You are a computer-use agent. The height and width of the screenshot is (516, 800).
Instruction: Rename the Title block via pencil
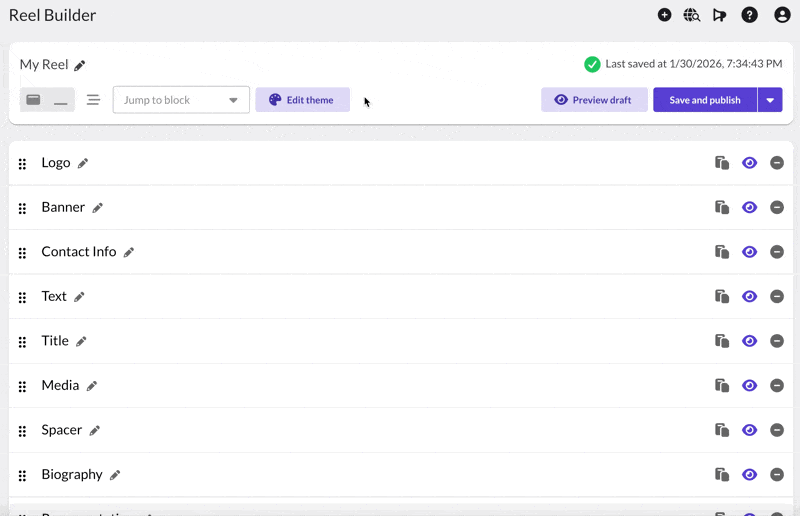tap(81, 341)
